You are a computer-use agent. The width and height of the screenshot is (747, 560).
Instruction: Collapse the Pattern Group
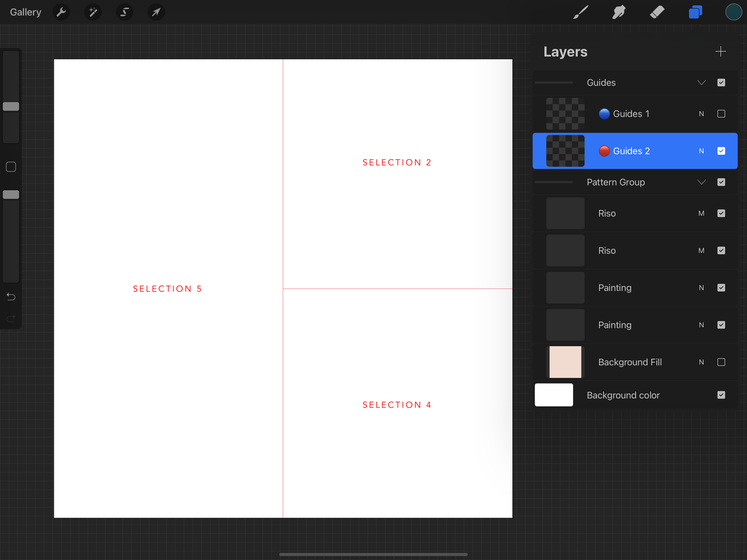tap(702, 182)
